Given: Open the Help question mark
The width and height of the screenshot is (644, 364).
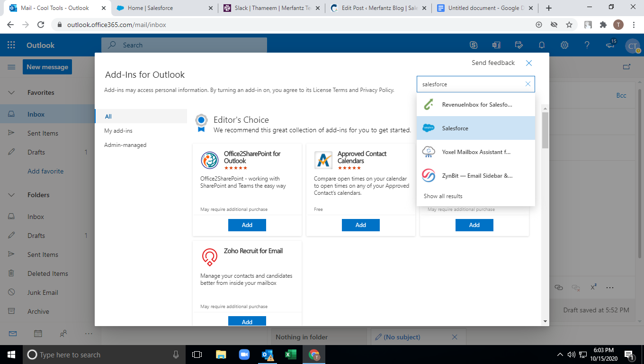Looking at the screenshot, I should point(587,45).
